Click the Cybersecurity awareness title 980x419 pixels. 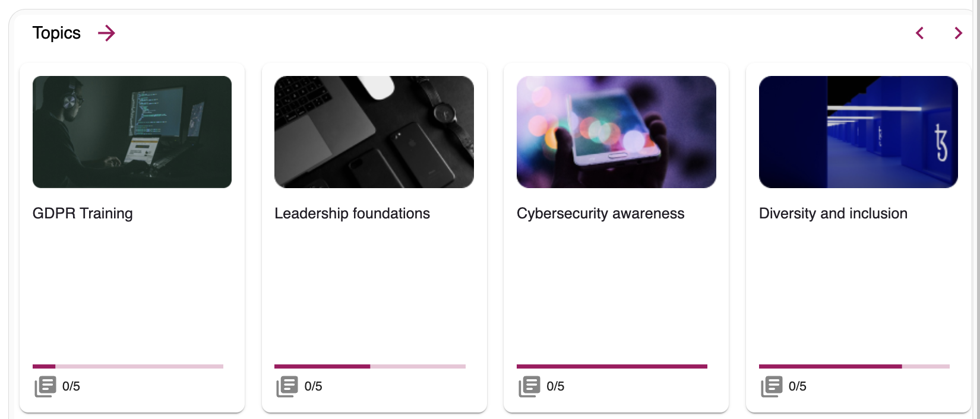[600, 214]
